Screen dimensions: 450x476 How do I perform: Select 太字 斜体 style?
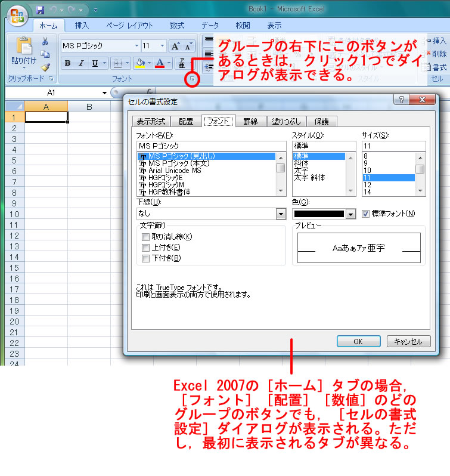click(309, 178)
